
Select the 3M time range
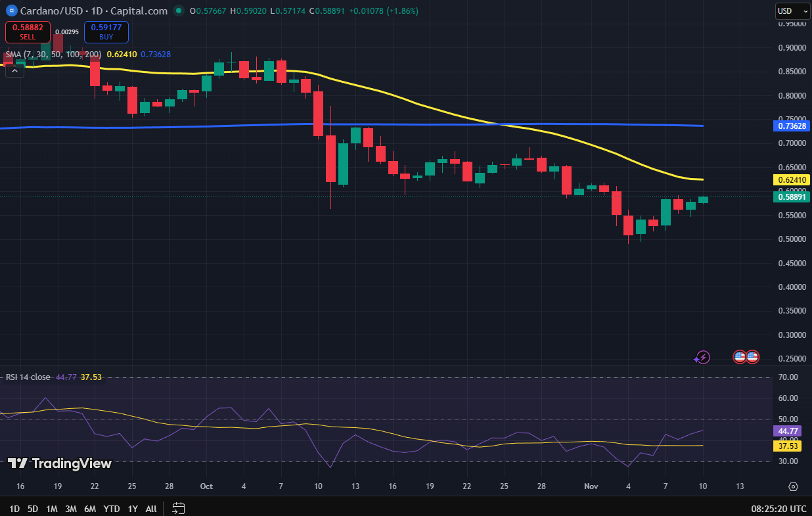tap(71, 508)
